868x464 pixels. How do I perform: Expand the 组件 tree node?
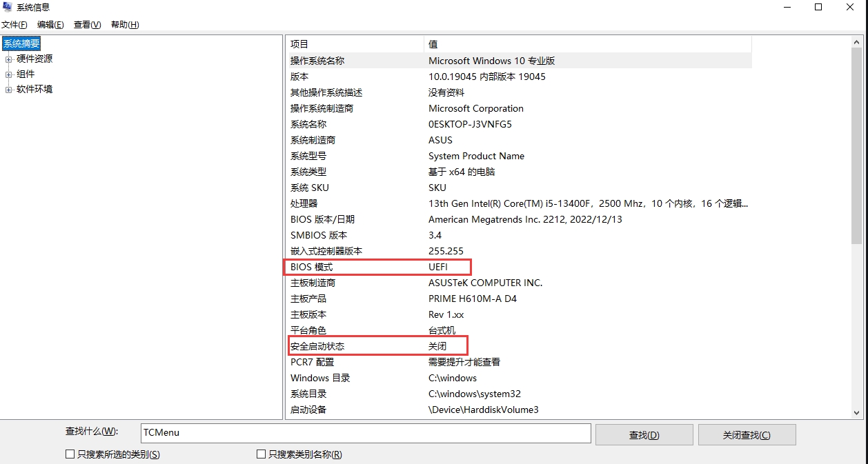[x=9, y=74]
